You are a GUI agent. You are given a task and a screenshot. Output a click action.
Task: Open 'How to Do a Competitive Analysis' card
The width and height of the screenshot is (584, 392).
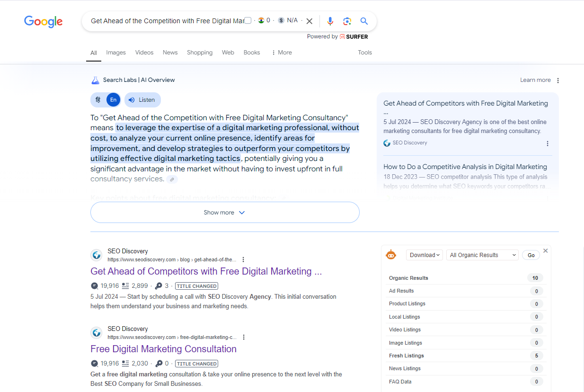465,167
